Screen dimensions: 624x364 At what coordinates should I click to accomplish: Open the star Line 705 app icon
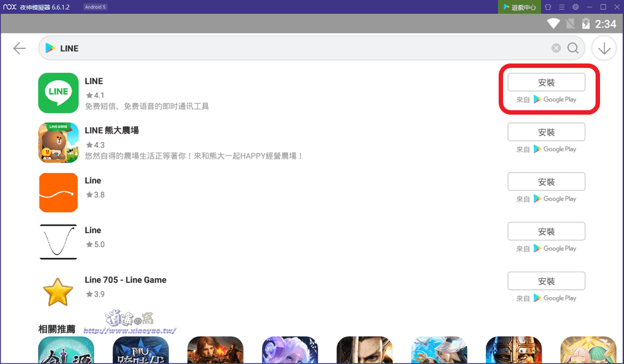point(58,292)
